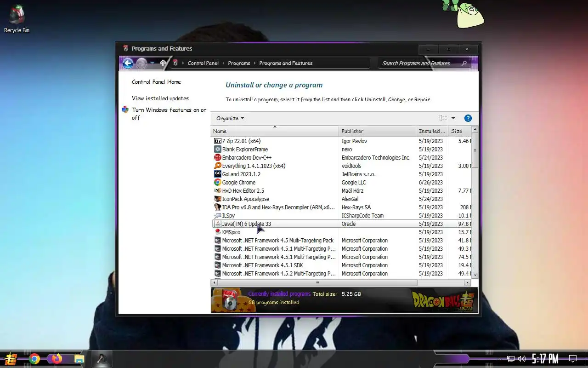Image resolution: width=588 pixels, height=368 pixels.
Task: Click the vertical scrollbar up arrow
Action: [475, 130]
